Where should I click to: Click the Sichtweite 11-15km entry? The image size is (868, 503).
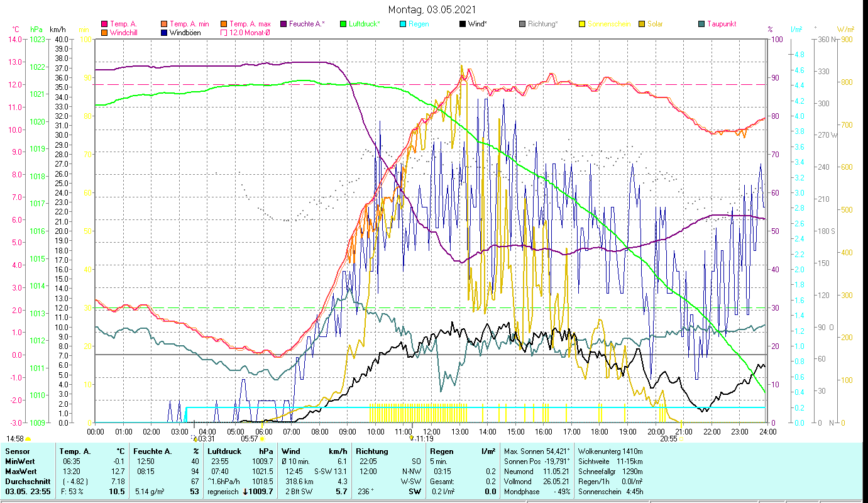[610, 462]
